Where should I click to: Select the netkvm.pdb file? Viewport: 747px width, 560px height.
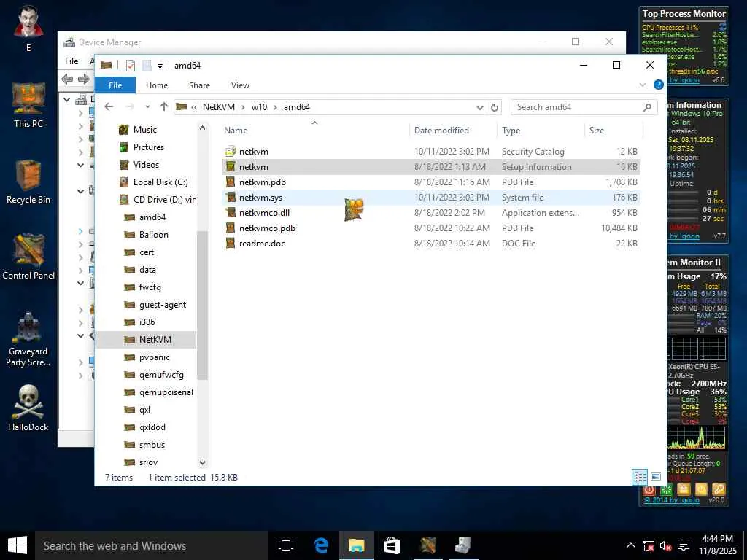pos(431,182)
